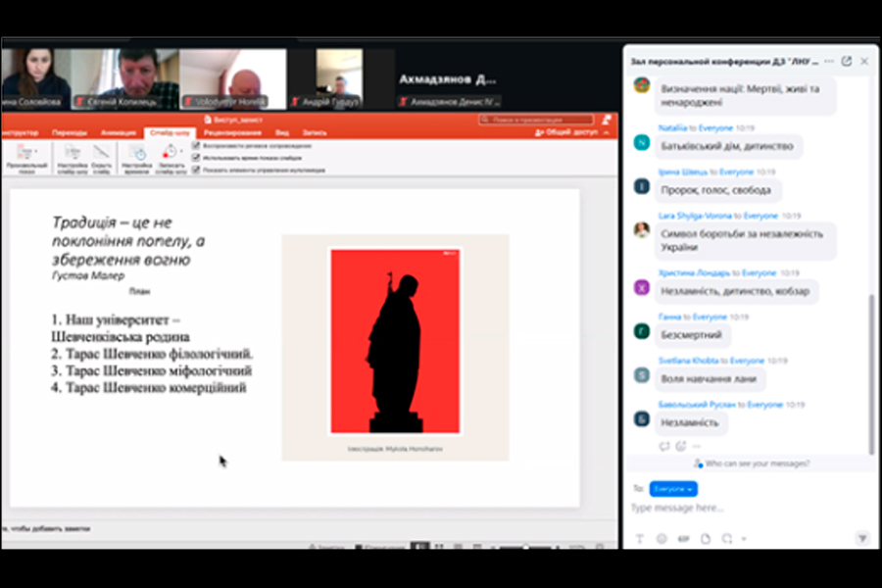Click Записать слайд-шоу record icon
The height and width of the screenshot is (588, 882).
[x=170, y=158]
